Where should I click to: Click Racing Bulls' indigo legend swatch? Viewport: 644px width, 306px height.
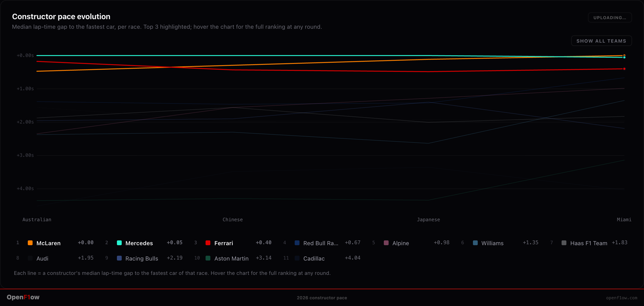click(x=119, y=258)
